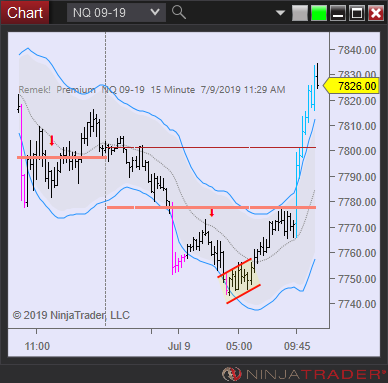The height and width of the screenshot is (383, 388).
Task: Click the 7760.00 price axis label
Action: click(x=357, y=253)
